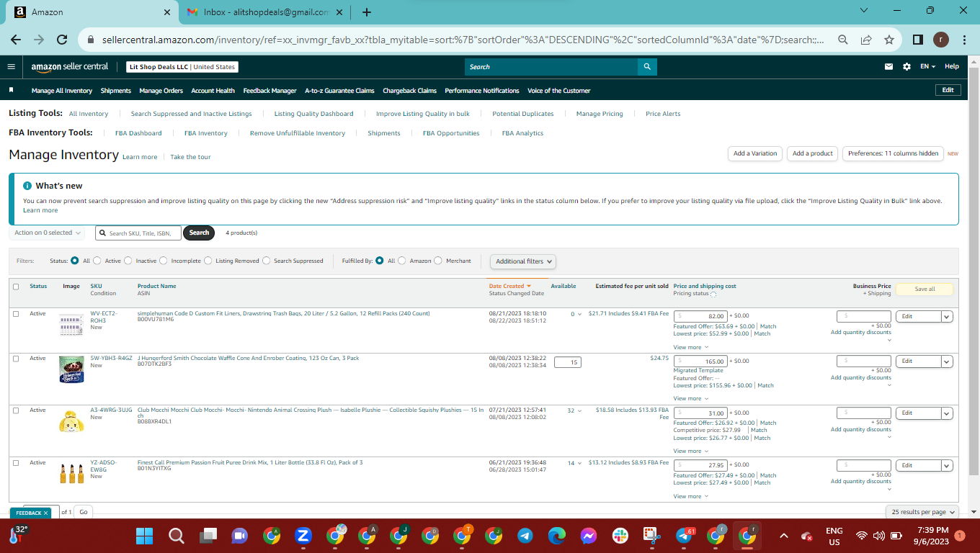Open the messages envelope icon
Image resolution: width=980 pixels, height=553 pixels.
click(888, 66)
